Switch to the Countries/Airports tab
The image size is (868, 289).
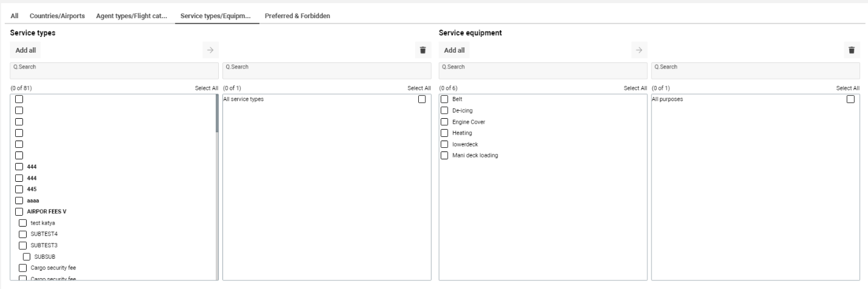58,16
